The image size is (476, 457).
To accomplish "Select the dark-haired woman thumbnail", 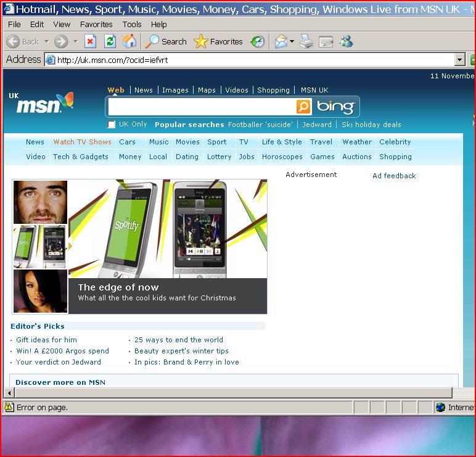I will pos(40,291).
